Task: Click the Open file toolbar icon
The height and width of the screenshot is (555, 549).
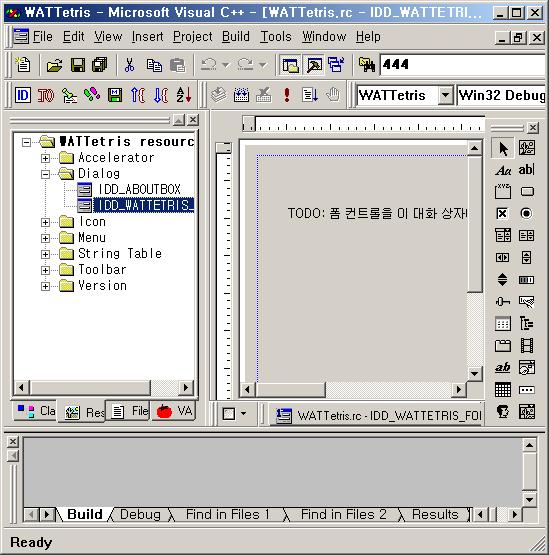Action: (55, 65)
